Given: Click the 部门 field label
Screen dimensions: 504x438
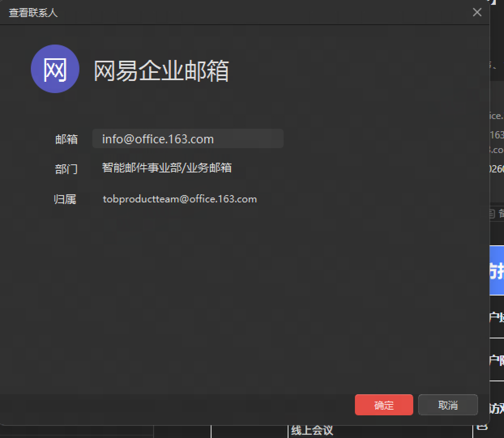Looking at the screenshot, I should pos(66,169).
